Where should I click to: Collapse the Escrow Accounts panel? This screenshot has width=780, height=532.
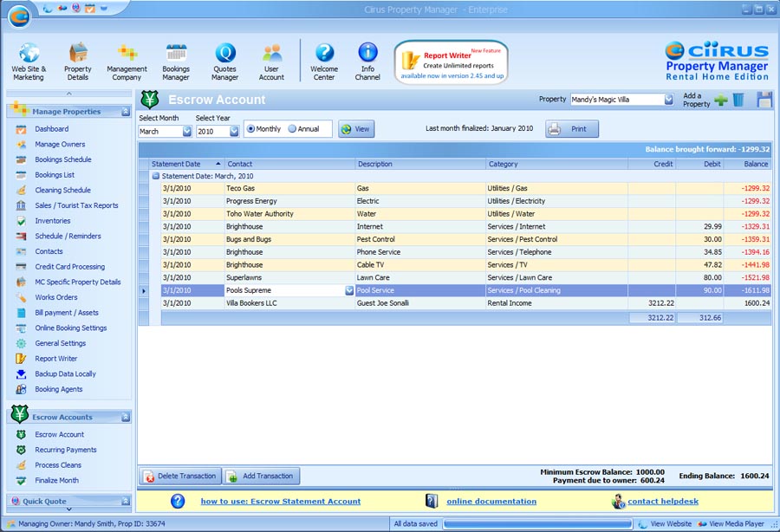(126, 418)
